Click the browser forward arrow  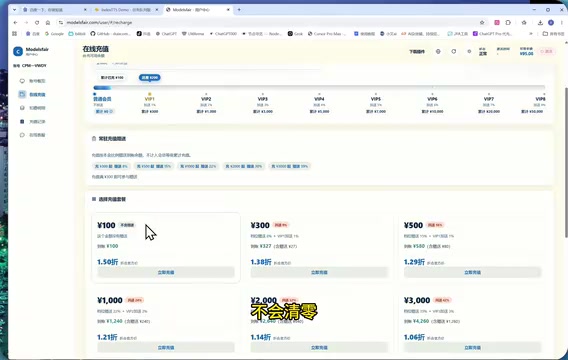click(x=26, y=22)
